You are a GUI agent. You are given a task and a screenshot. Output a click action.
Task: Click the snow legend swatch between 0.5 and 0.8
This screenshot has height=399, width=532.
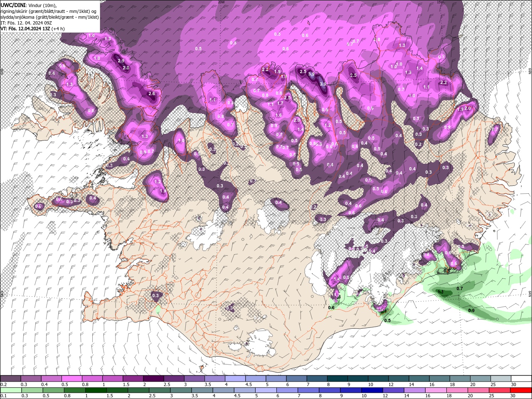tap(72, 379)
